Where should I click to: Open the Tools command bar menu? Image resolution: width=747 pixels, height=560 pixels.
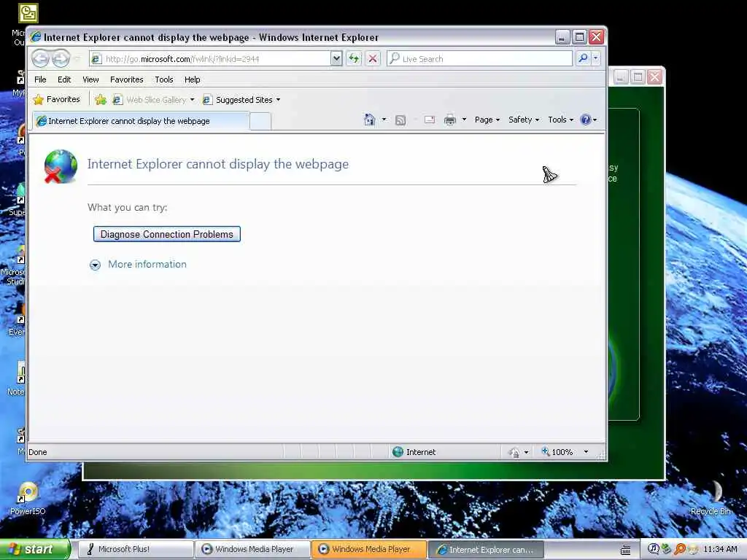pos(560,120)
